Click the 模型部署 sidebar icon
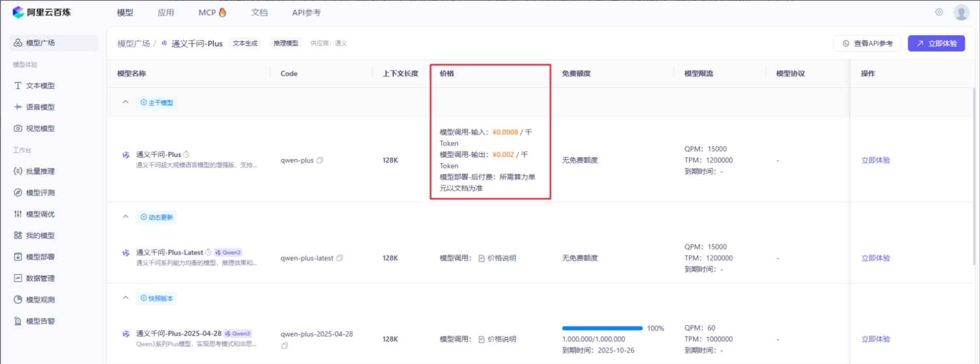This screenshot has height=364, width=980. click(x=18, y=257)
